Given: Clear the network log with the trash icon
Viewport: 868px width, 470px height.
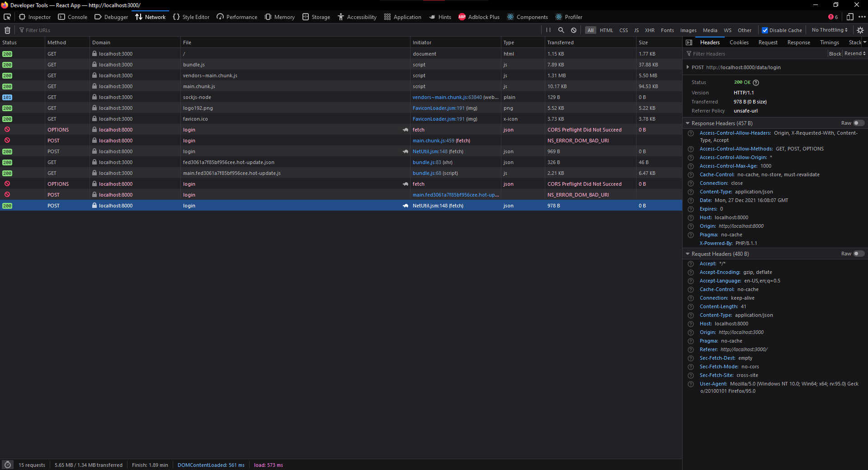Looking at the screenshot, I should point(7,30).
